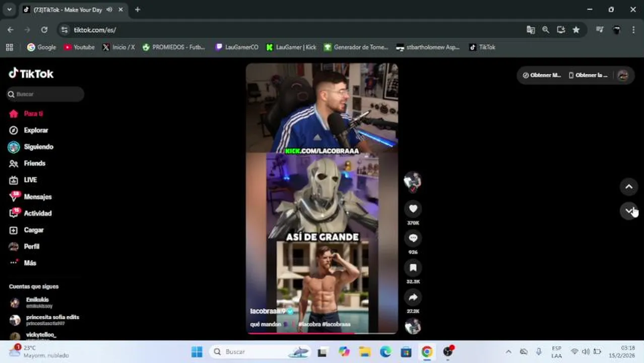Viewport: 644px width, 363px height.
Task: Click the TikTok logo
Action: [x=31, y=74]
